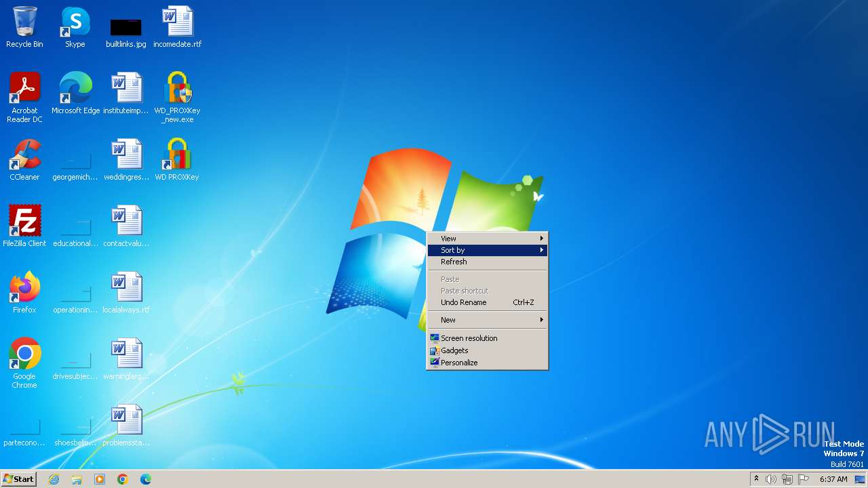Open Windows Explorer from the taskbar

[77, 479]
